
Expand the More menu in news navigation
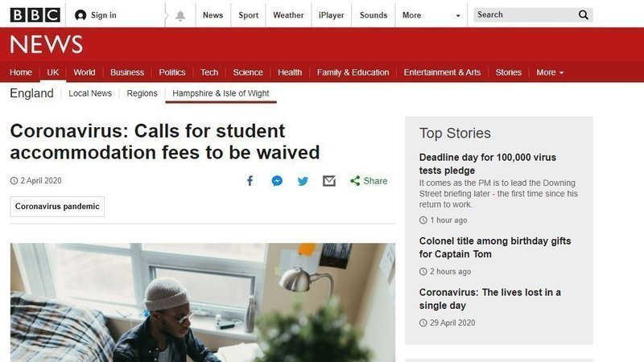550,72
